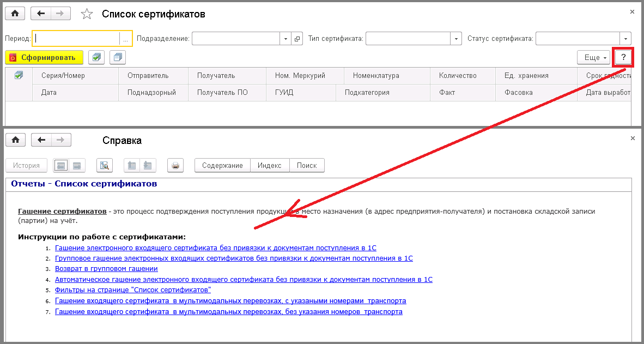Viewport: 644px width, 344px height.
Task: Navigate back arrow in Справка header
Action: click(x=41, y=140)
